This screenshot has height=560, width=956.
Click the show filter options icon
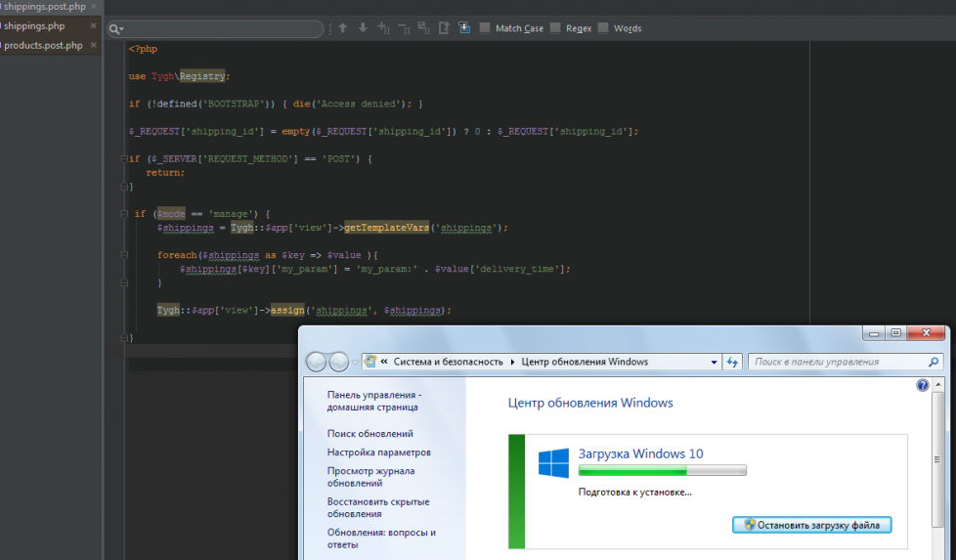coord(464,28)
